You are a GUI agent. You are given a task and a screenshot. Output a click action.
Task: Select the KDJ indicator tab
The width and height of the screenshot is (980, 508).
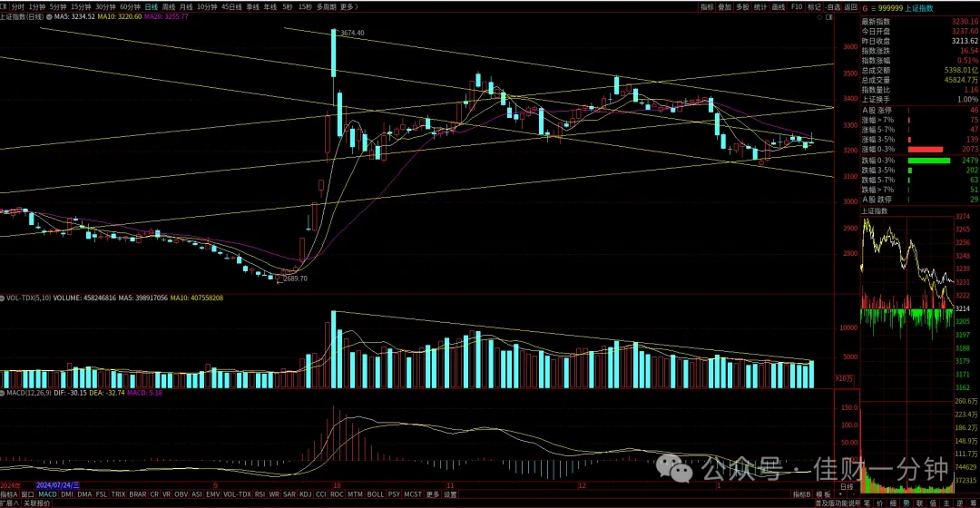(x=305, y=494)
